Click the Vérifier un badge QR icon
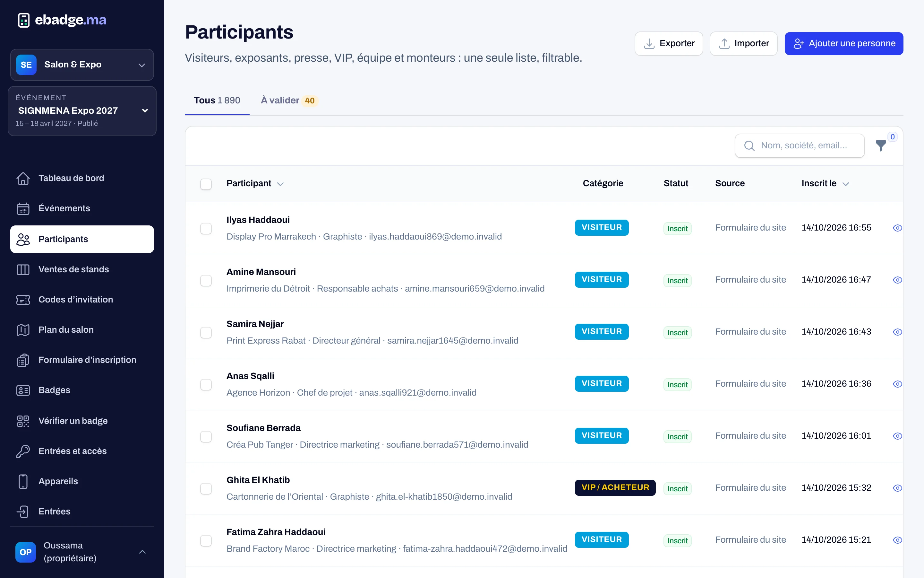Viewport: 924px width, 578px height. (23, 421)
